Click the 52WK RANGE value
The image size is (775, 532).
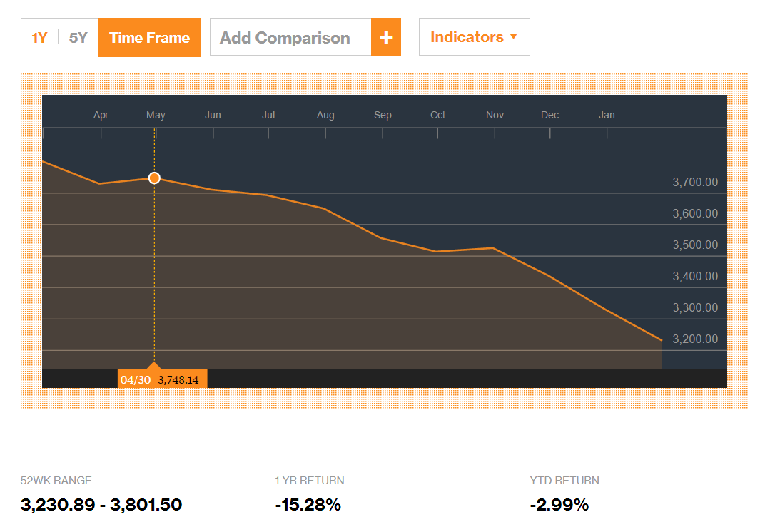click(x=101, y=505)
